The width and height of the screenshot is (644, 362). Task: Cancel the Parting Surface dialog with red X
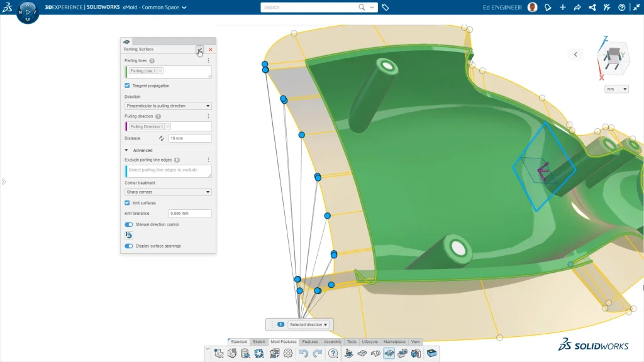tap(211, 49)
